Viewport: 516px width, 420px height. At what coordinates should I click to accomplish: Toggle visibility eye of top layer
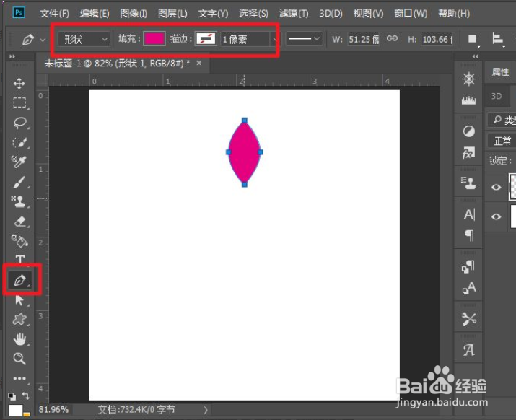497,188
